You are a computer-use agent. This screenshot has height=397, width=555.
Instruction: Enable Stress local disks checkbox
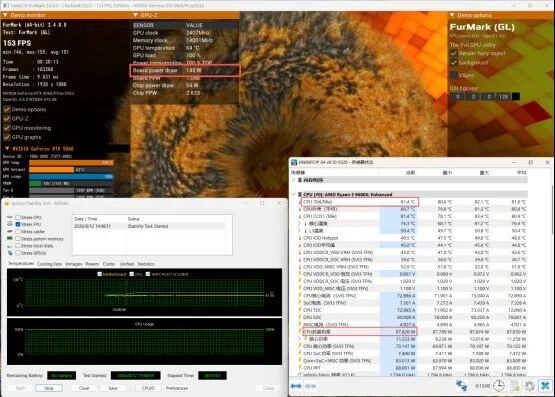point(18,246)
